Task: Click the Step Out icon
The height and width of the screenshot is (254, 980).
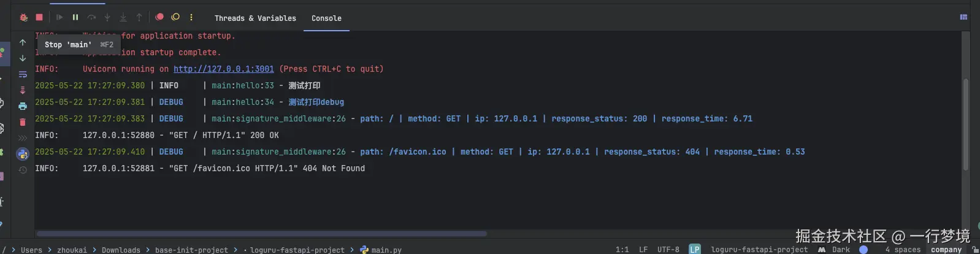Action: tap(139, 17)
